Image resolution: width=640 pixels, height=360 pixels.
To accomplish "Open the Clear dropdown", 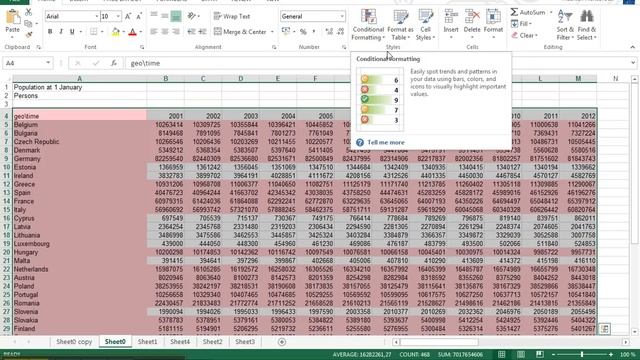I will pos(525,36).
